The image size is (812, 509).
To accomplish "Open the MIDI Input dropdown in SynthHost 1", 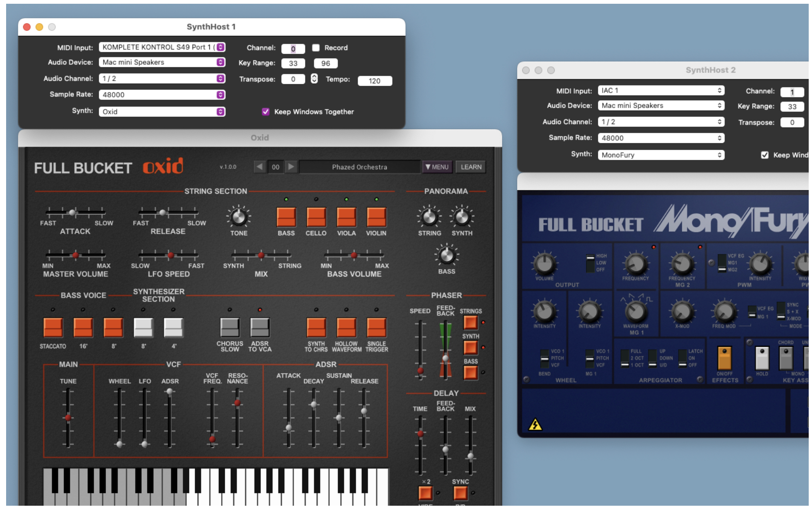I will 162,47.
